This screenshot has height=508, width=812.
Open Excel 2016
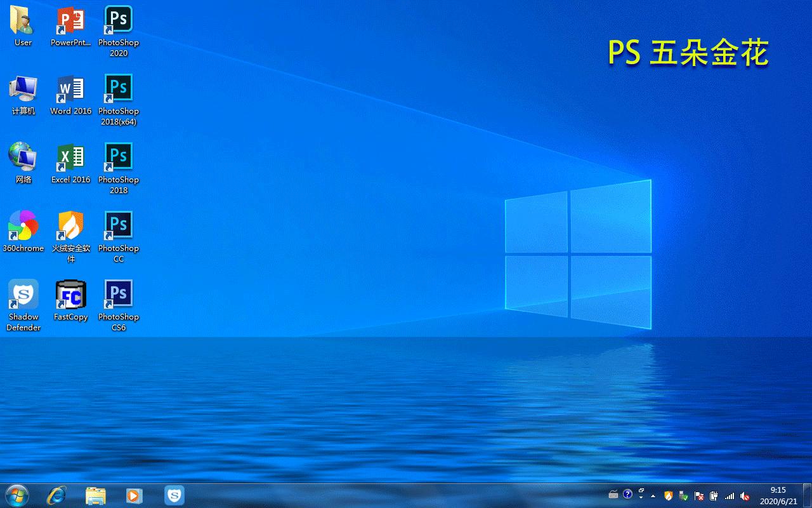(70, 156)
